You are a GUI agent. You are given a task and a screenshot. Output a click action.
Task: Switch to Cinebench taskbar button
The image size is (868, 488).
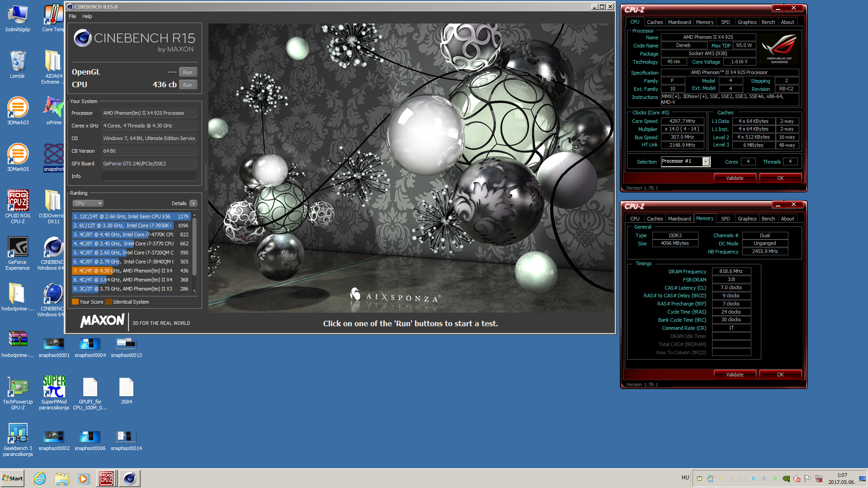point(130,479)
